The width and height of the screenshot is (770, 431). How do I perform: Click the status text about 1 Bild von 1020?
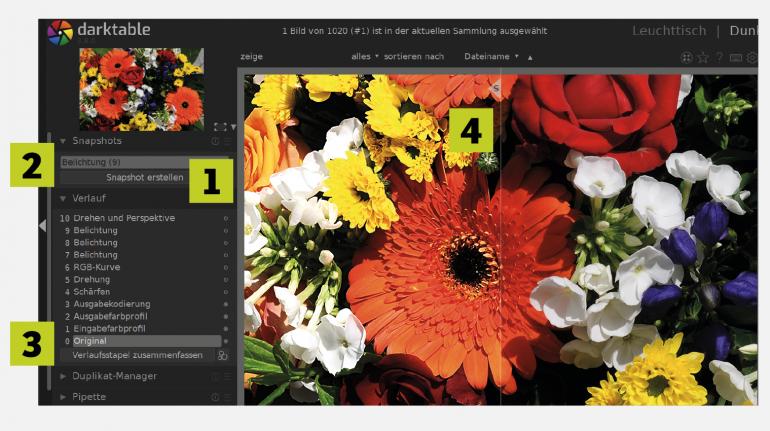coord(414,31)
